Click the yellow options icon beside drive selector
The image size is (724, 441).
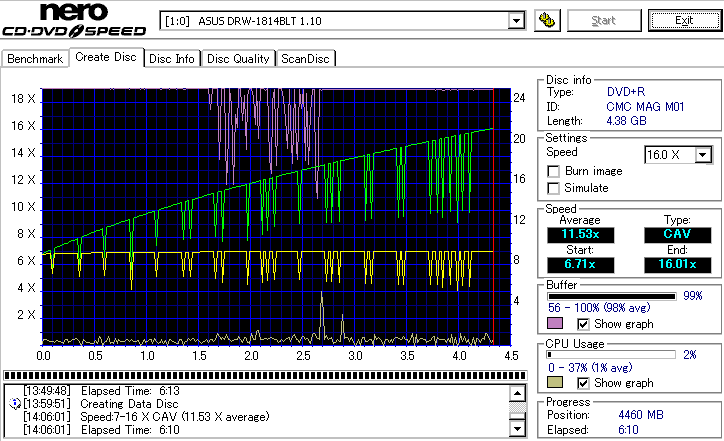[x=546, y=20]
